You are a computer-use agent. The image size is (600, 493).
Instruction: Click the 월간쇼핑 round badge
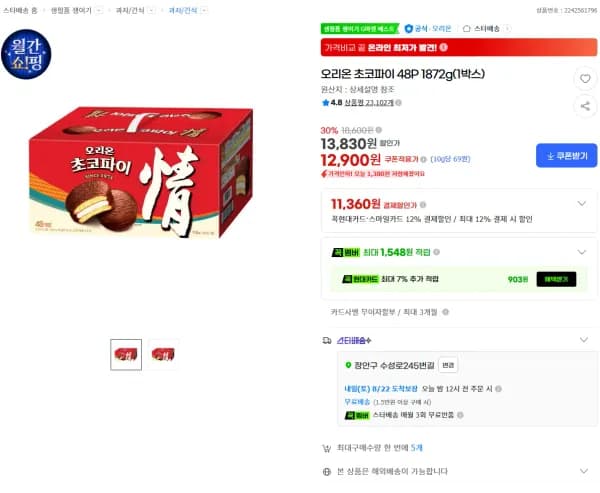(26, 54)
